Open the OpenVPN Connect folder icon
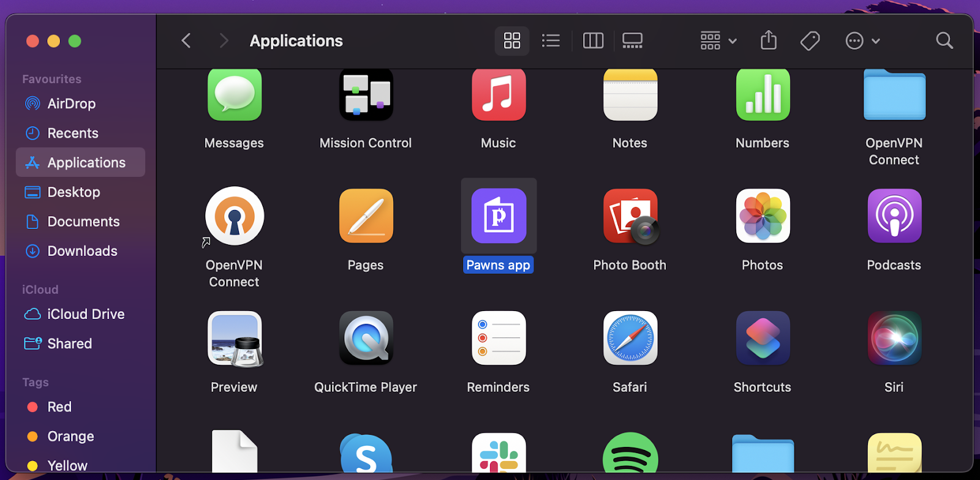Image resolution: width=980 pixels, height=480 pixels. [894, 95]
